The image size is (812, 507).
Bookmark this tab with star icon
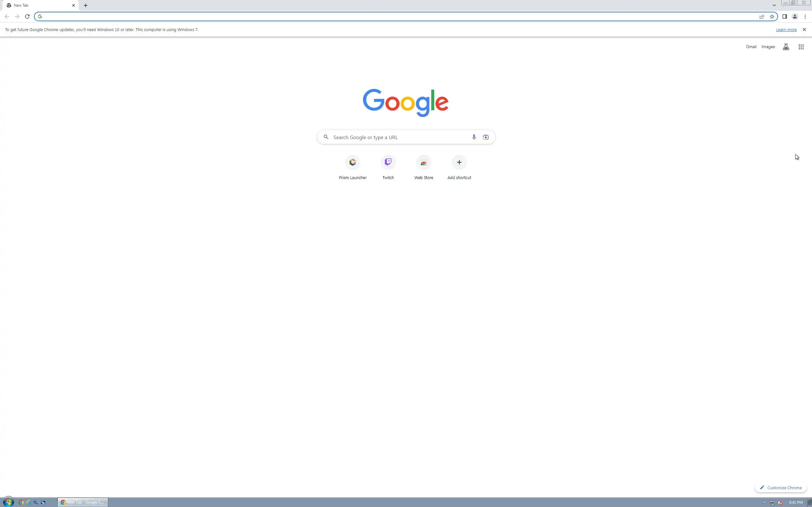772,16
